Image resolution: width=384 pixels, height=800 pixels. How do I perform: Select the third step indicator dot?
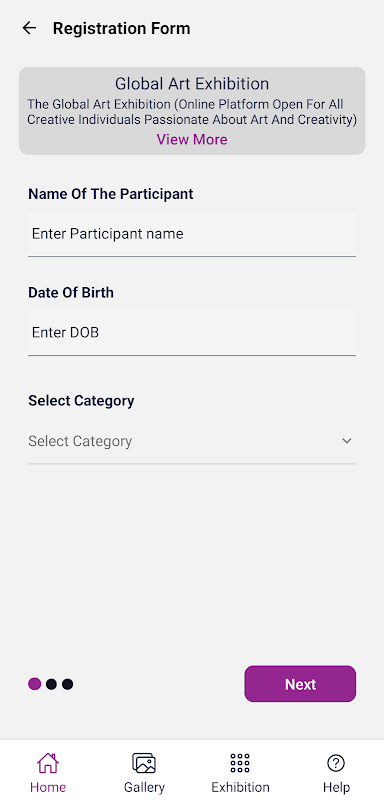(67, 684)
